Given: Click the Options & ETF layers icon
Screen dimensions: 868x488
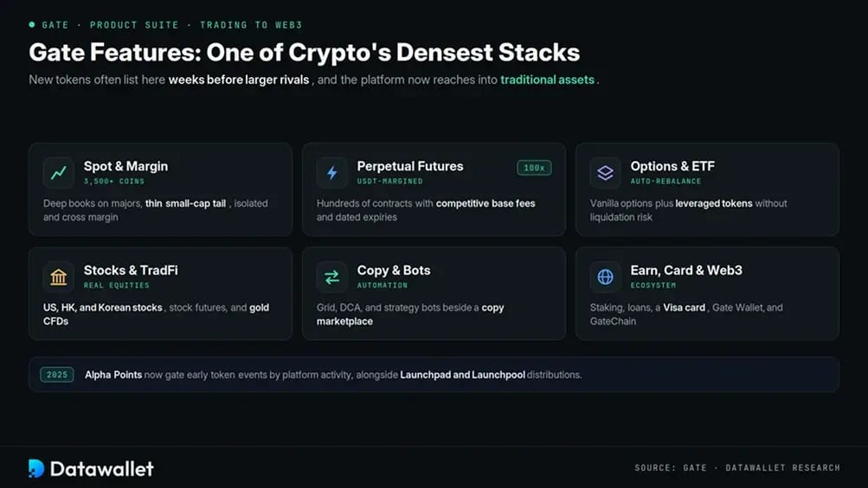Looking at the screenshot, I should click(x=605, y=173).
